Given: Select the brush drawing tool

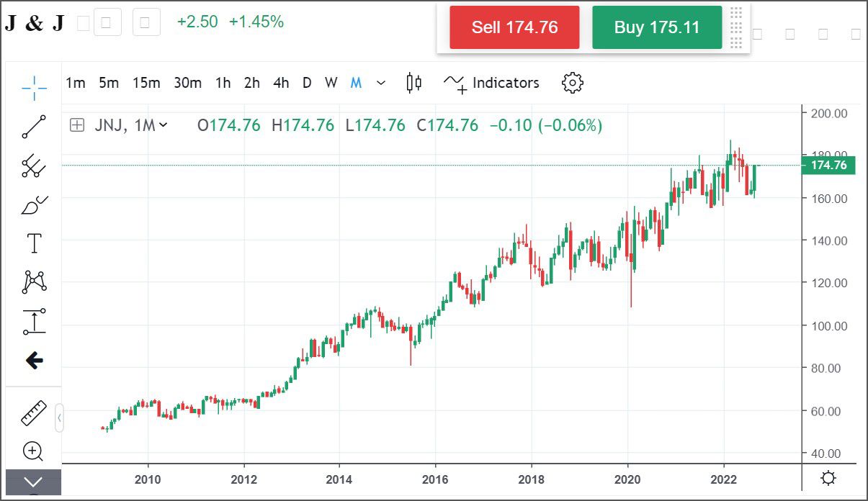Looking at the screenshot, I should [32, 204].
